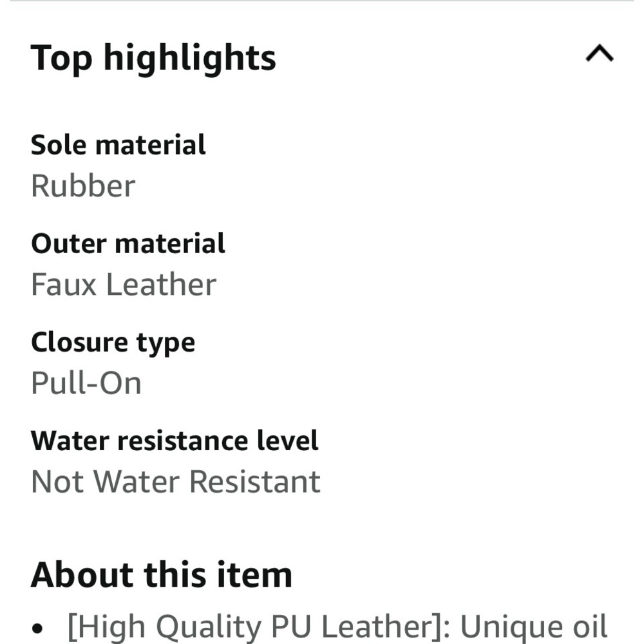Click the About this item heading
Screen dimensions: 644x644
pos(162,575)
